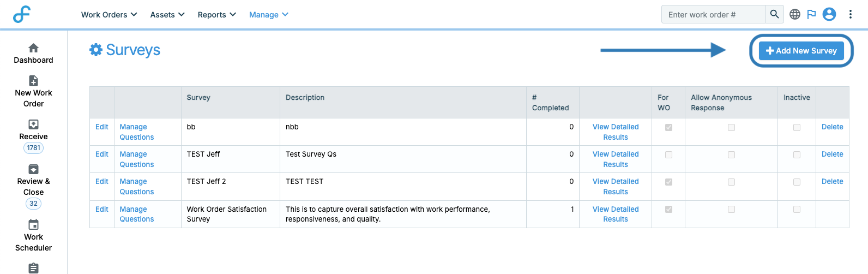Toggle Allow Anonymous Response for bb survey
The image size is (868, 274).
click(731, 127)
